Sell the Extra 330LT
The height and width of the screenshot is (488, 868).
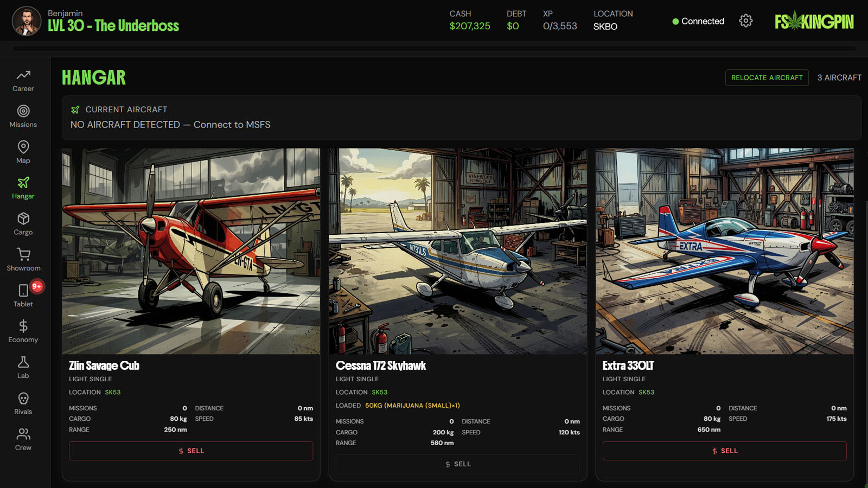coord(725,451)
